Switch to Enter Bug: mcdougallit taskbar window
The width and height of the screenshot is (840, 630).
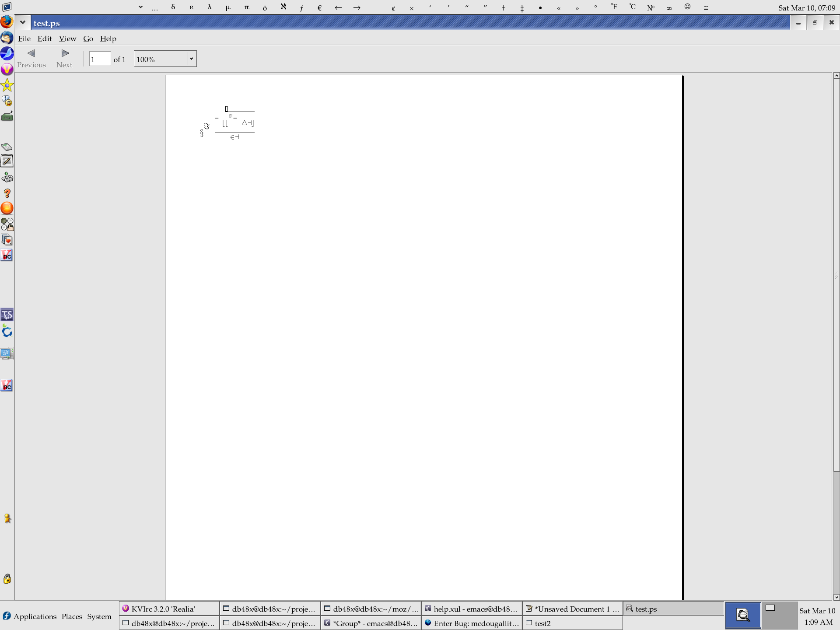(x=472, y=623)
